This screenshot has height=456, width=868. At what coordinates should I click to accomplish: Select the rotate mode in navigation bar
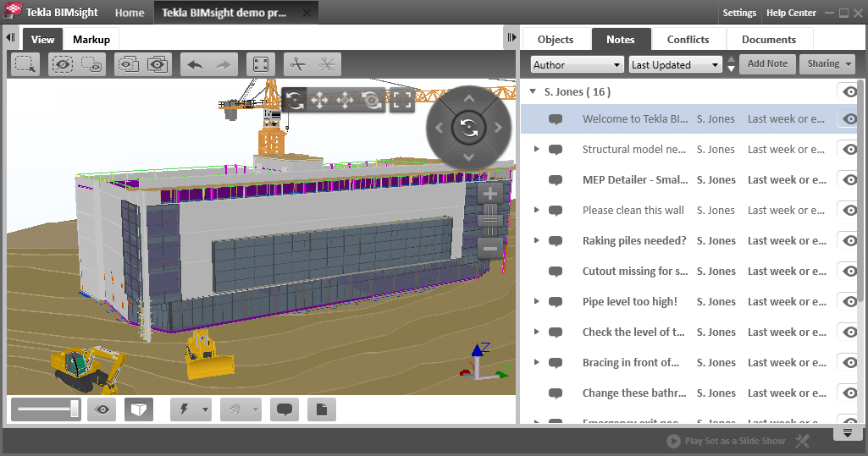point(295,101)
